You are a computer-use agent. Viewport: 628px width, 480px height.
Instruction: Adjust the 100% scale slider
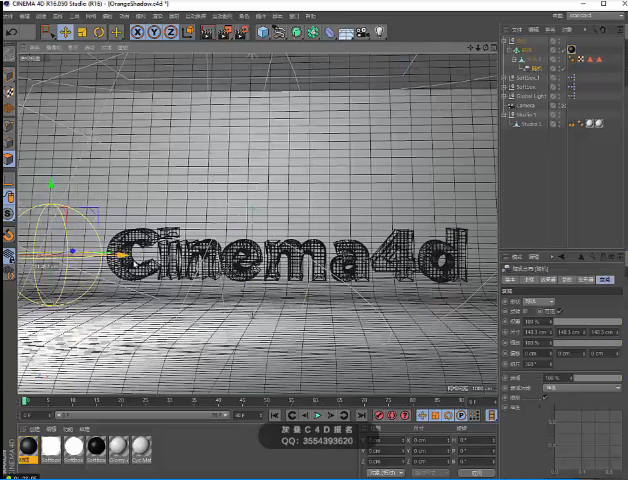click(588, 343)
